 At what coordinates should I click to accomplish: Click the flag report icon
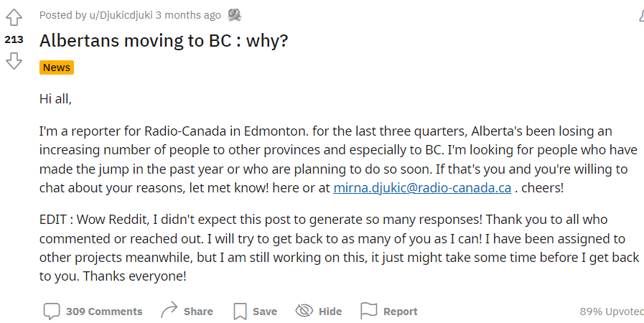(x=369, y=311)
